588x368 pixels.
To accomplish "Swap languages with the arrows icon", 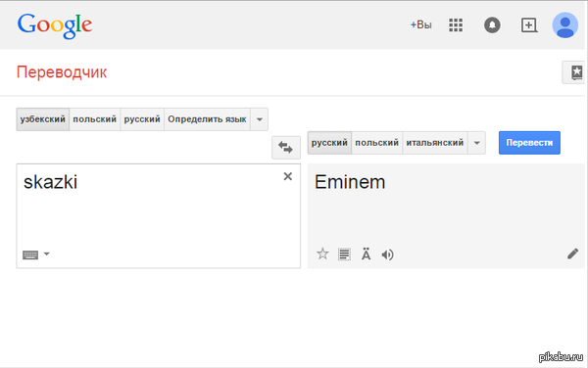I will pyautogui.click(x=286, y=148).
